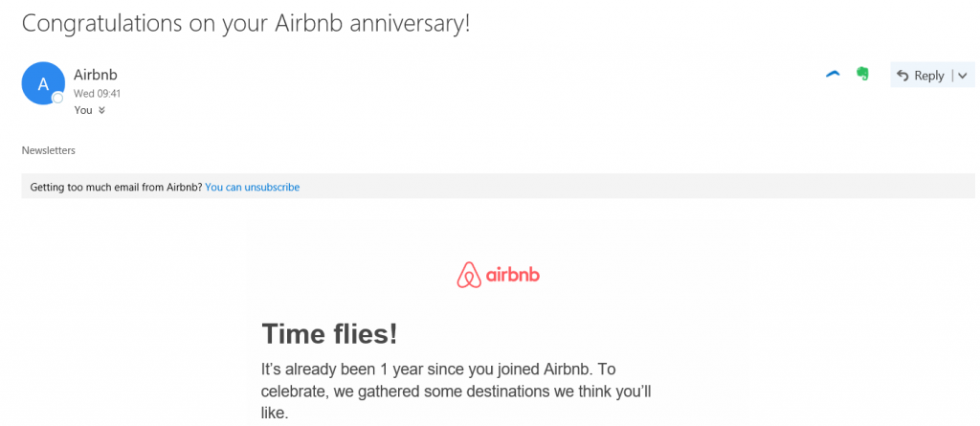The width and height of the screenshot is (980, 426).
Task: Click the Airbnb sender avatar circle
Action: (x=43, y=84)
